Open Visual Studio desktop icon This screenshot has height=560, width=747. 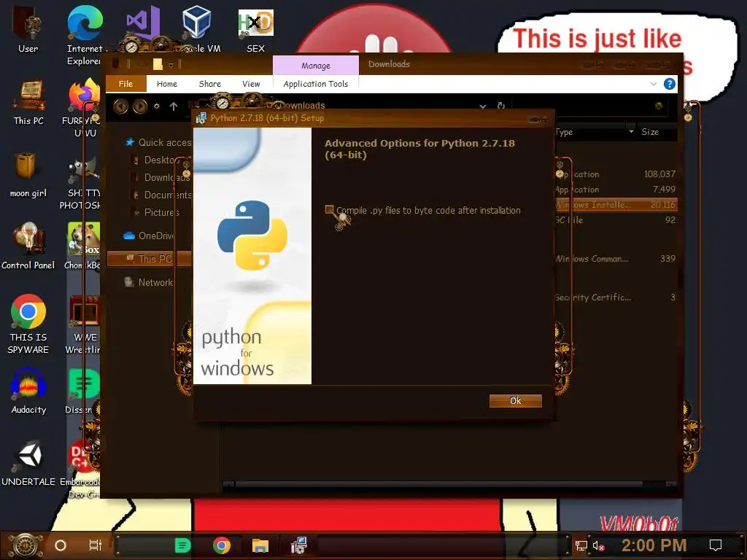(142, 24)
